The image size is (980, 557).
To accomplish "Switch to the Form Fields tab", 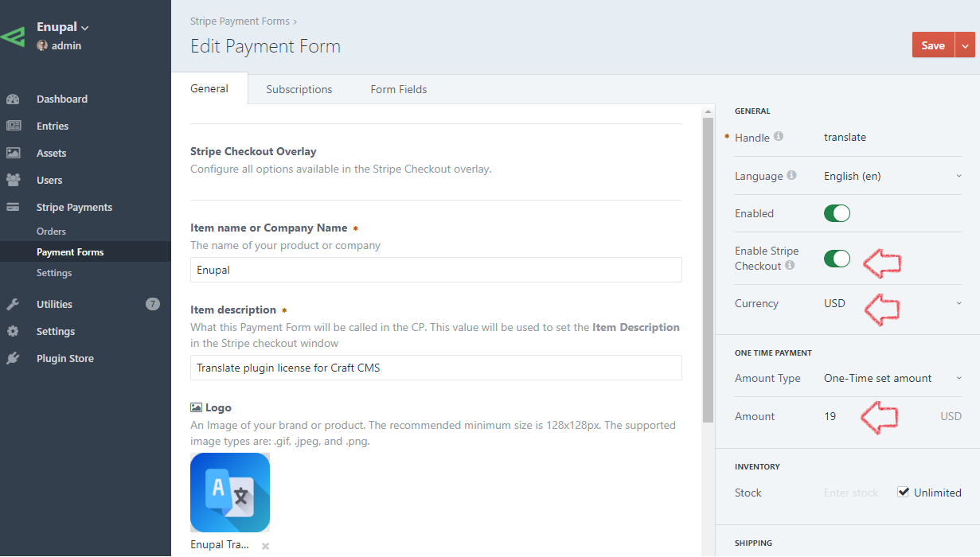I will tap(399, 89).
